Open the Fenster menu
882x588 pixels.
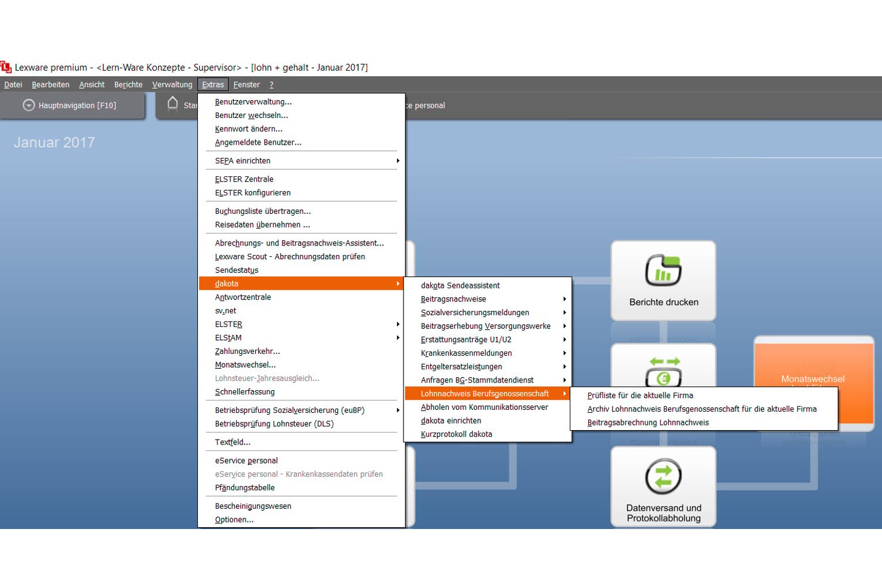[247, 85]
